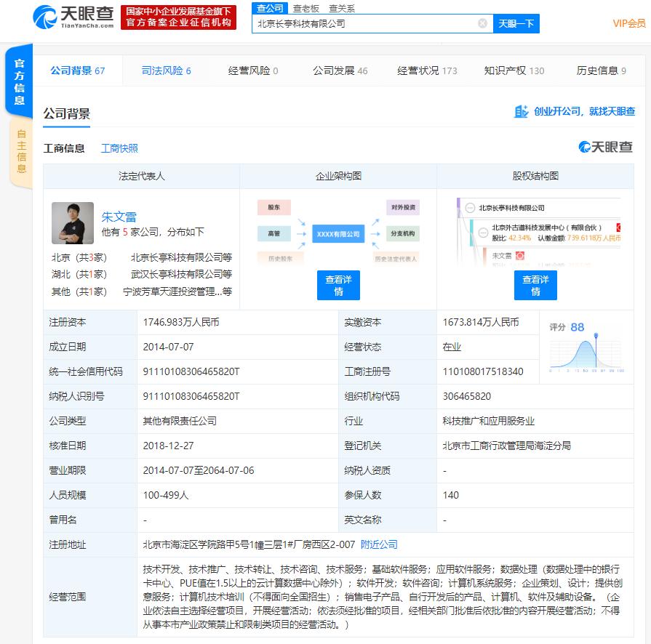Click 北京市工商行政管理局海淀分局 registration authority
Viewport: 651px width, 644px height.
point(506,446)
